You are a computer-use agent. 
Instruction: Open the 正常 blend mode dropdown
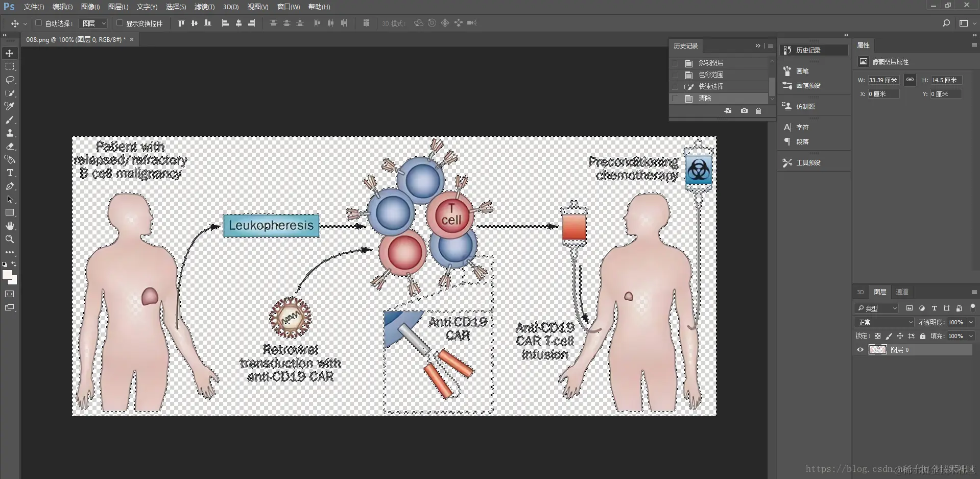(885, 322)
